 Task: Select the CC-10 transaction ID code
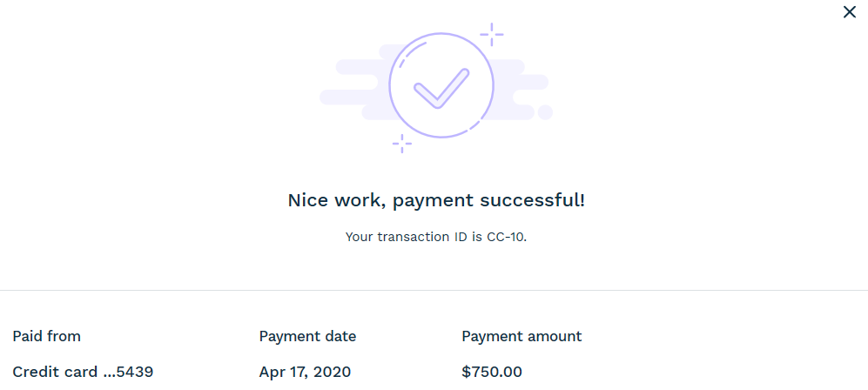[506, 237]
